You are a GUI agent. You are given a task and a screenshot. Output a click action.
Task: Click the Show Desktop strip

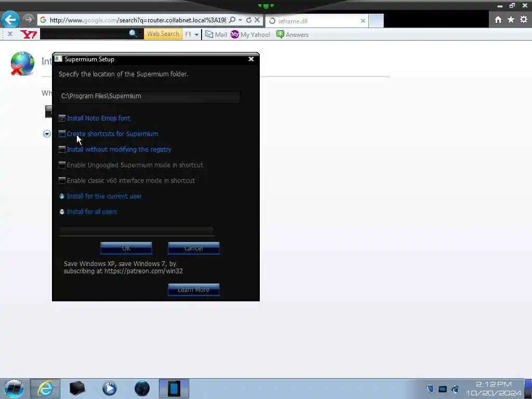[528, 389]
